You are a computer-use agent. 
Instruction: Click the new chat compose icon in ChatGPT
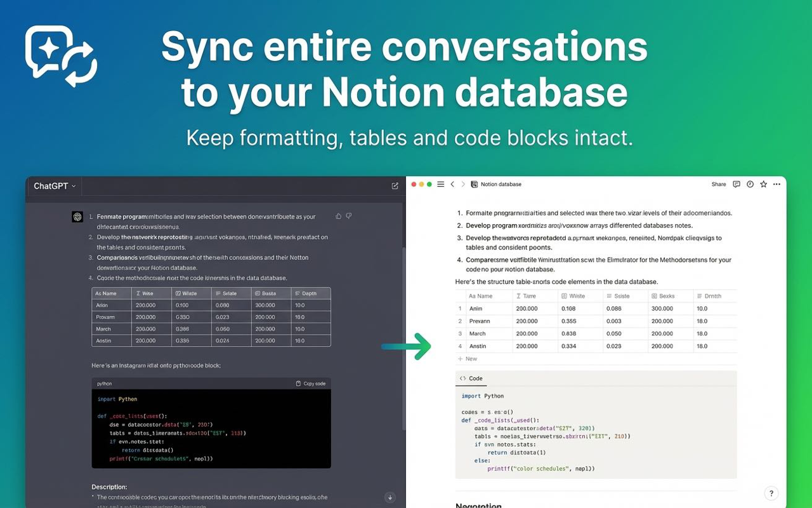(x=395, y=186)
